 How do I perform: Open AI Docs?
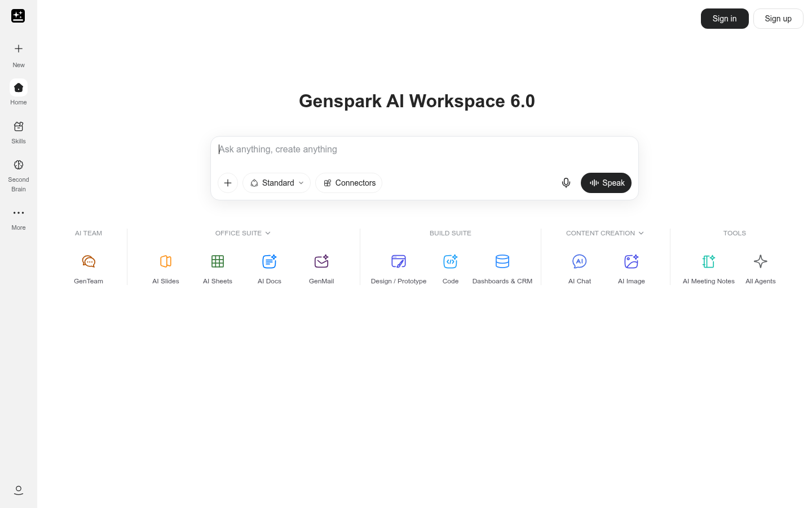(x=270, y=269)
